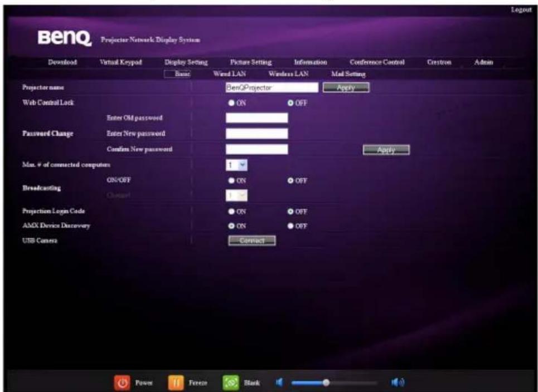Disable AMX Device Discovery with OFF
Viewport: 538px width, 392px height.
(290, 226)
